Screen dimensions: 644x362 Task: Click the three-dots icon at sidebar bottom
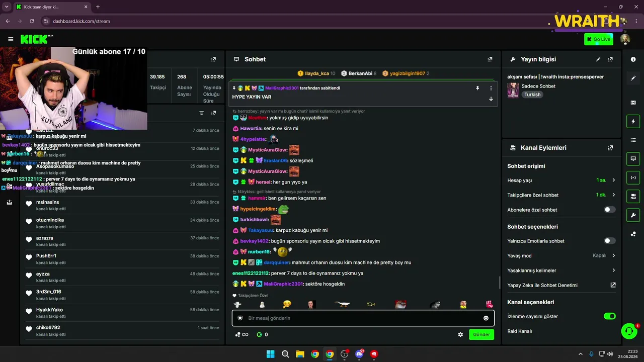633,234
